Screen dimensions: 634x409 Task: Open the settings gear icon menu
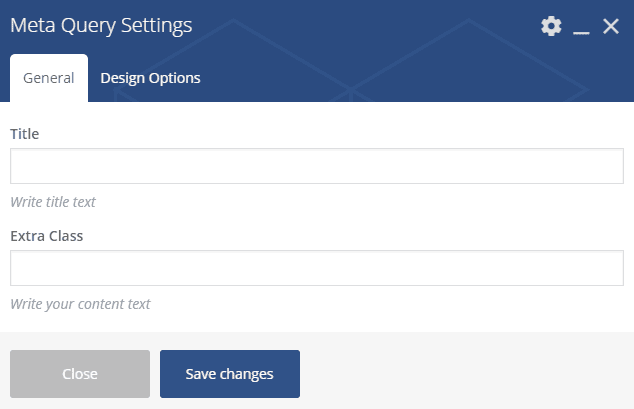551,26
